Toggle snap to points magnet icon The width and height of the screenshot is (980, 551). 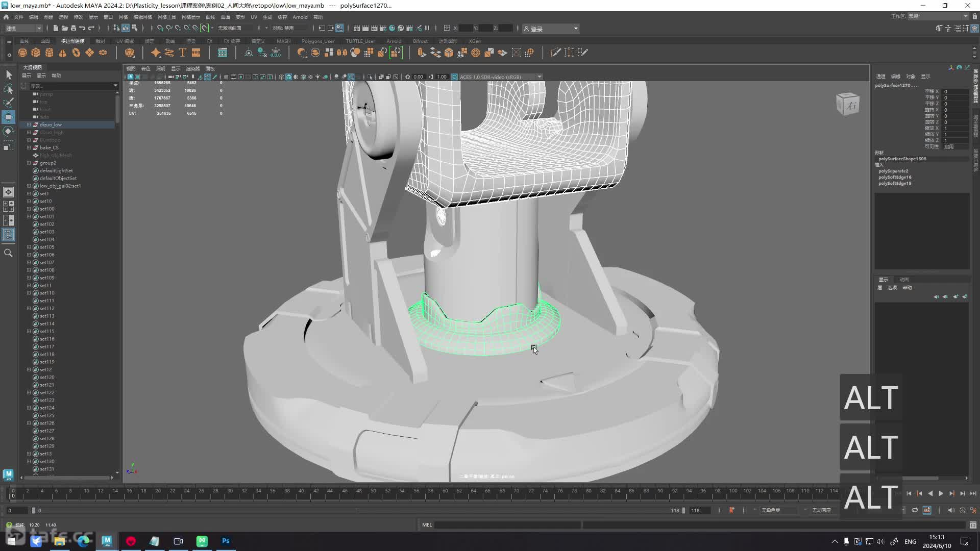(x=178, y=28)
